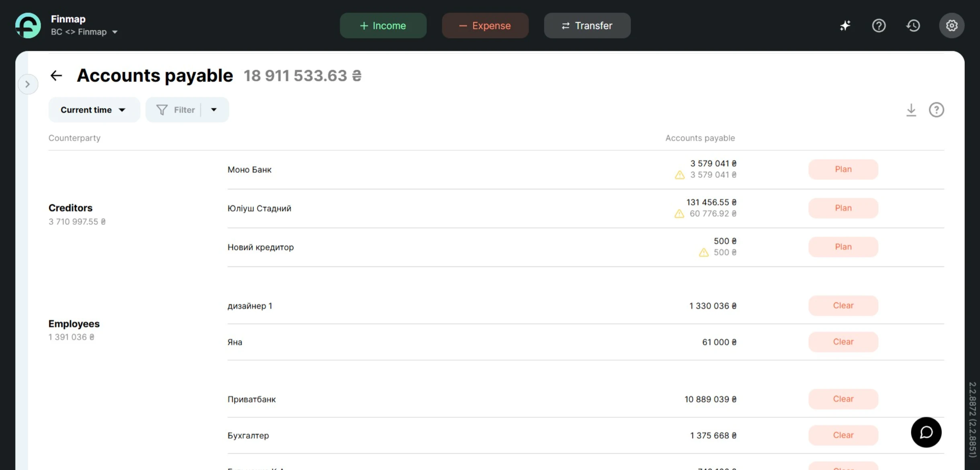
Task: Open the AI assistant sparkles icon
Action: click(x=845, y=25)
